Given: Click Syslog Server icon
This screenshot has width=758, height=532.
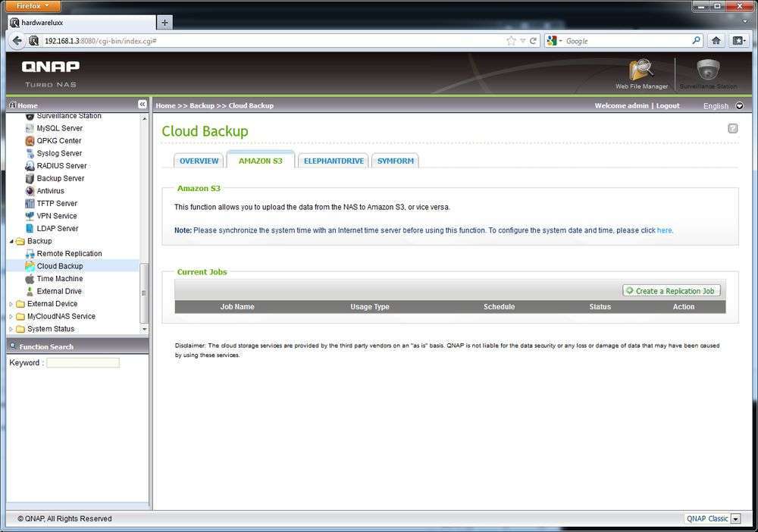Looking at the screenshot, I should pyautogui.click(x=30, y=154).
